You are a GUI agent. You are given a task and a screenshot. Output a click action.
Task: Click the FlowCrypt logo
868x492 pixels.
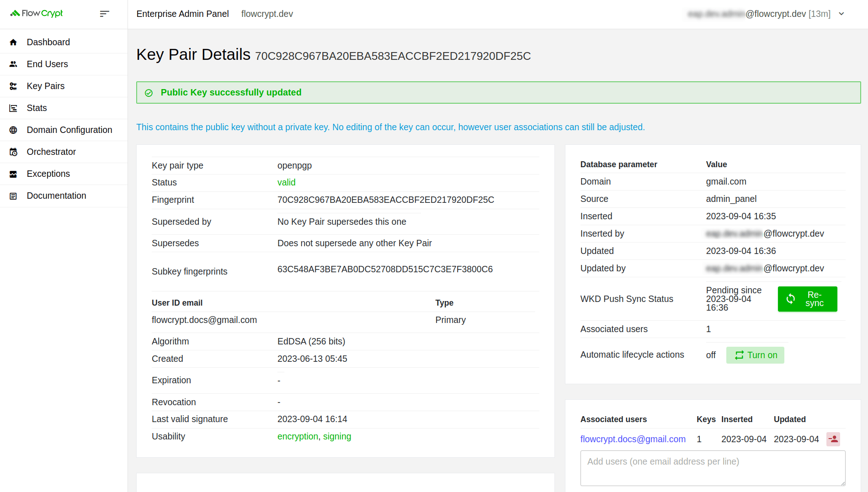pyautogui.click(x=37, y=14)
